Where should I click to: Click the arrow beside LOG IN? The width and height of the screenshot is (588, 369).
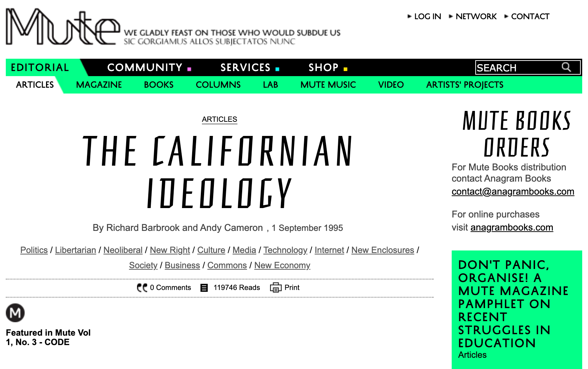(410, 16)
